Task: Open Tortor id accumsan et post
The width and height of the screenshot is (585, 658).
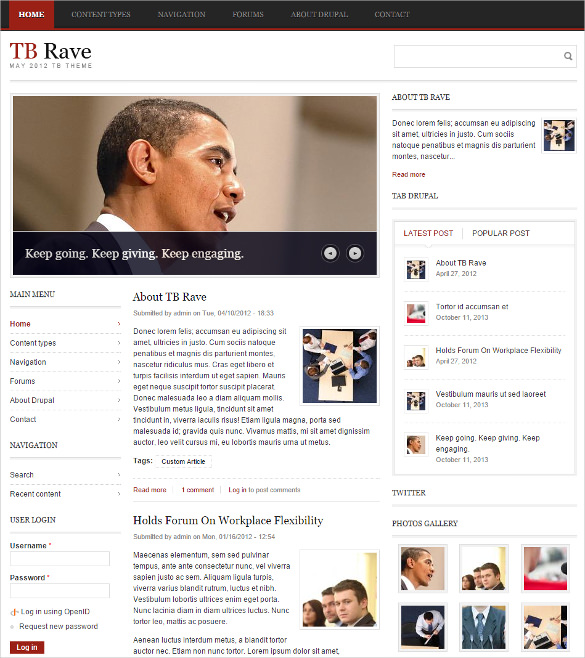Action: click(x=472, y=306)
